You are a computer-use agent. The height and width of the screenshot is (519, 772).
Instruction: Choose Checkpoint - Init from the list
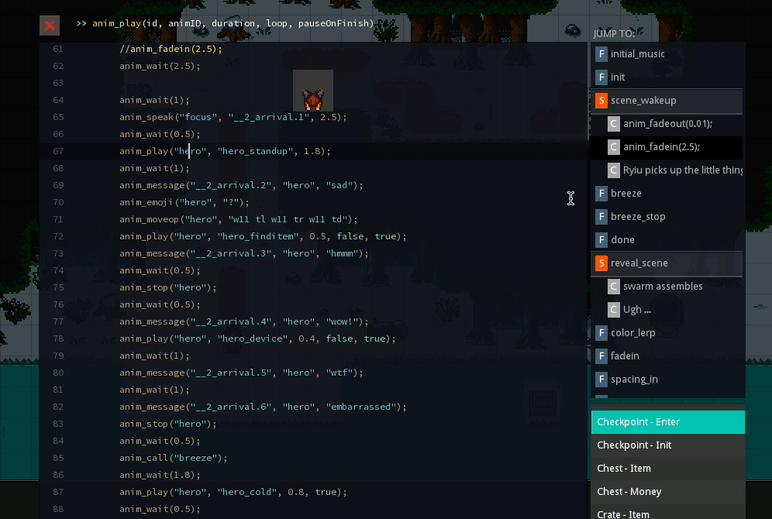(x=667, y=445)
